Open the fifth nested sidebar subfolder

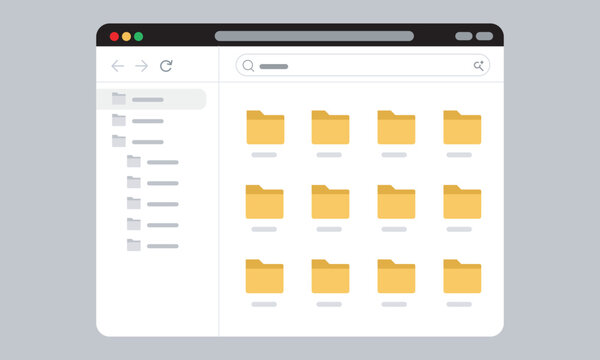[x=152, y=245]
